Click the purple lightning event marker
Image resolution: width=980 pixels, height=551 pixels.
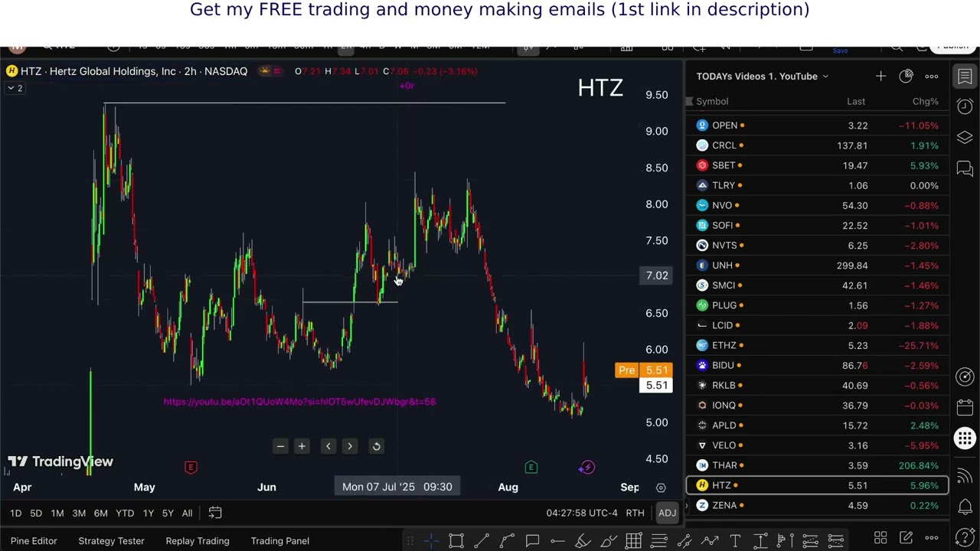tap(586, 467)
